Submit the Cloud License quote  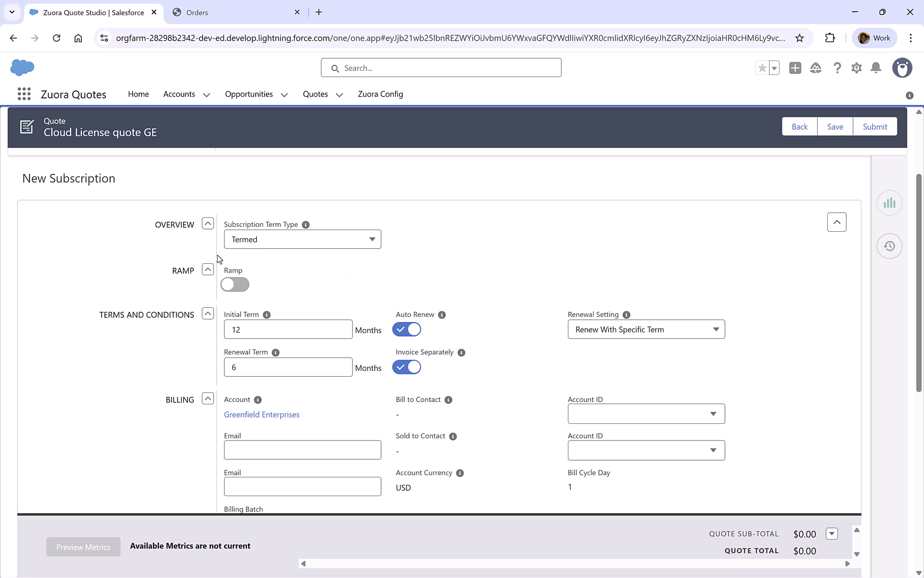click(x=875, y=126)
